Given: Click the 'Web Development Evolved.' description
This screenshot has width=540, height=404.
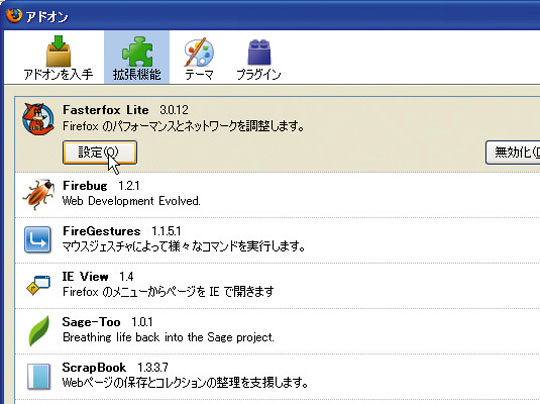Looking at the screenshot, I should [x=131, y=201].
